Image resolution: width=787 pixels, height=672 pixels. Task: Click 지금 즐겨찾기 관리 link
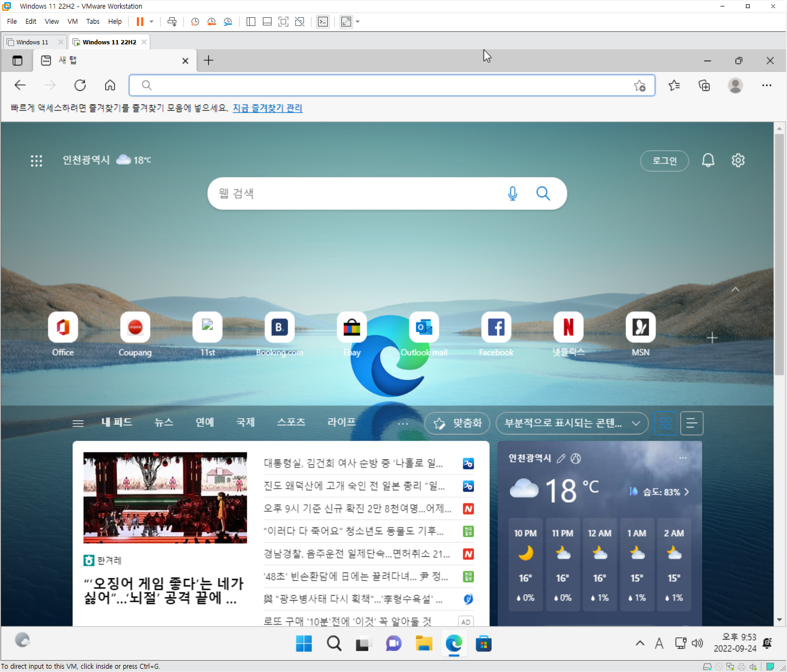pos(268,108)
